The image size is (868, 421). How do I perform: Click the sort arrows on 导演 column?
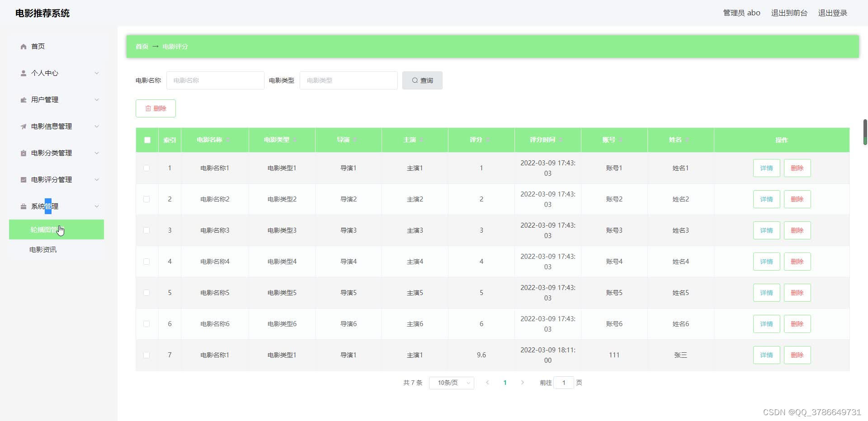[x=355, y=140]
